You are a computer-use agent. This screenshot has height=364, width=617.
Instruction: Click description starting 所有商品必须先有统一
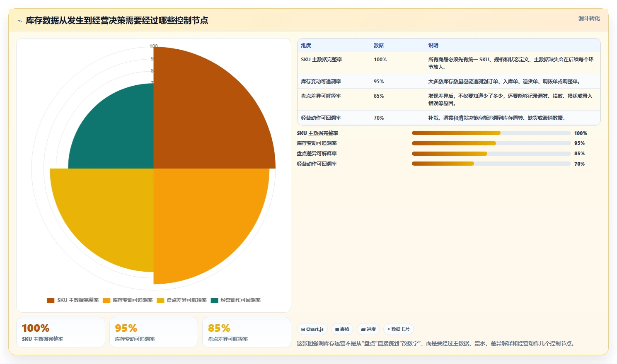[511, 63]
